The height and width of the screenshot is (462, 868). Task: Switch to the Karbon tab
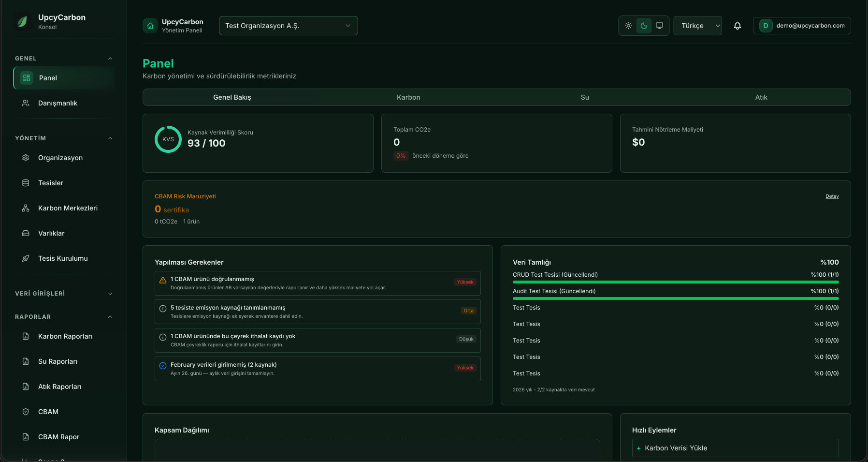408,97
